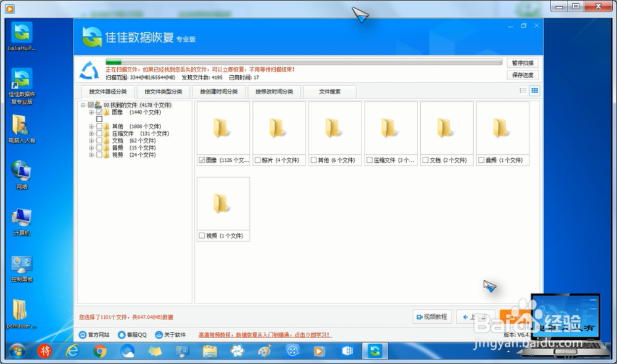Toggle tree checkbox for 其他 (1808个文件)

[99, 126]
